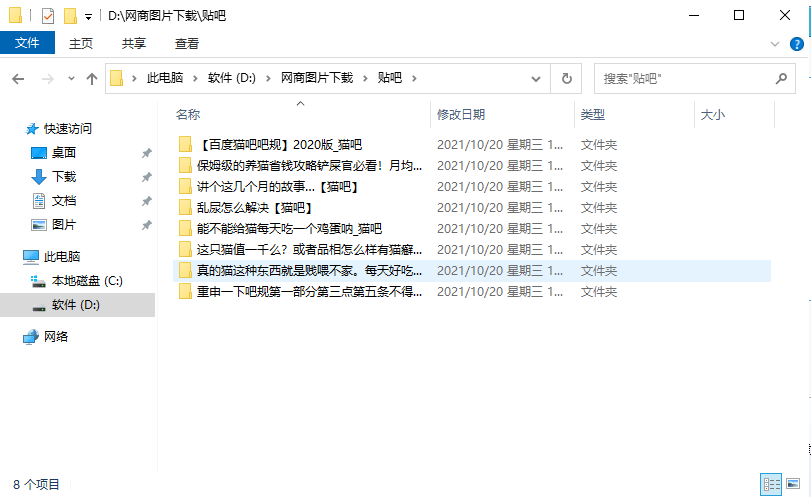This screenshot has width=811, height=497.
Task: Select folder 真的猫这种东西就是贱喂不家
Action: tap(309, 270)
